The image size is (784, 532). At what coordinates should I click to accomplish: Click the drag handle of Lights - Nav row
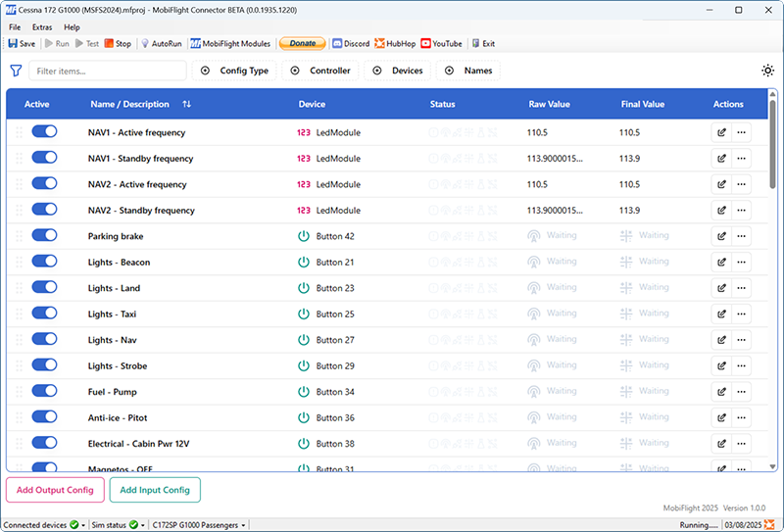pyautogui.click(x=19, y=340)
